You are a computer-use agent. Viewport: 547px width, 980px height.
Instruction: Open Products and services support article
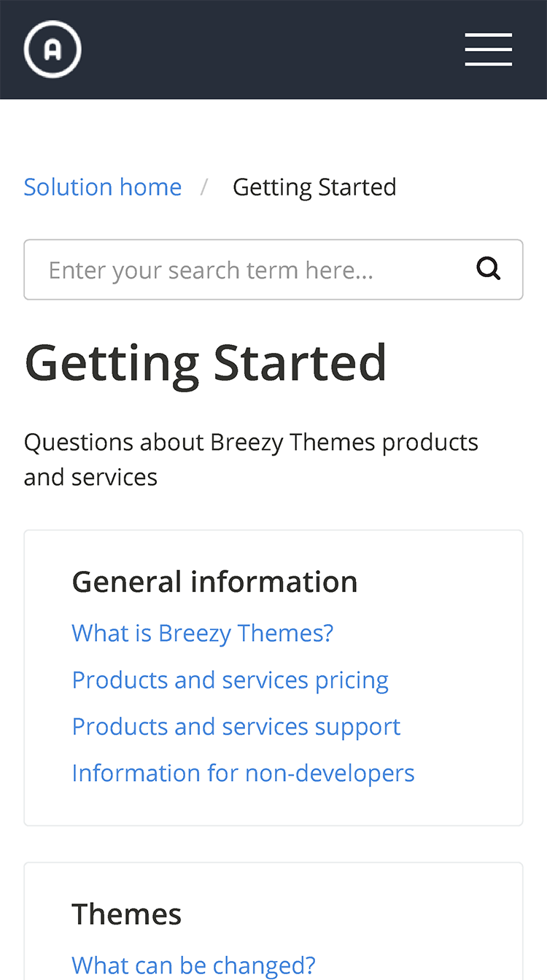tap(236, 726)
